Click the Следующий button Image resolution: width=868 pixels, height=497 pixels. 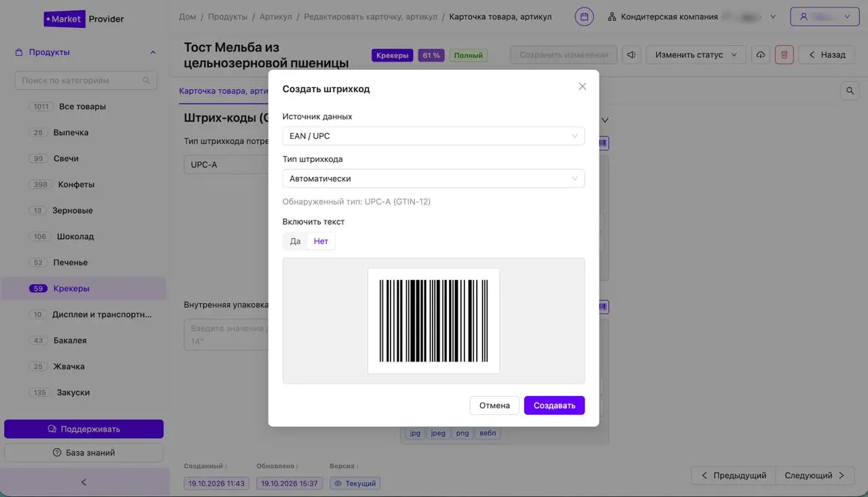click(x=814, y=475)
